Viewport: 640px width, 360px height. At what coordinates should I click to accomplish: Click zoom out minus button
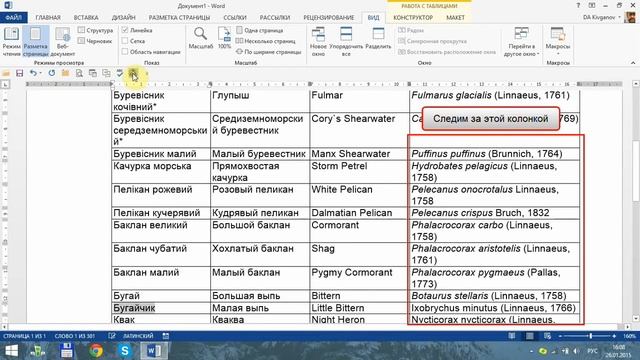click(560, 336)
